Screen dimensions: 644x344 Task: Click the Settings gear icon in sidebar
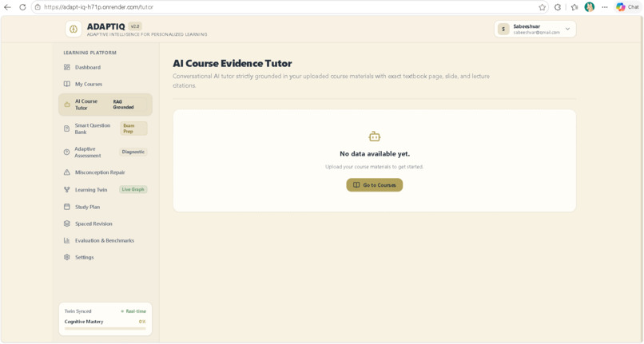tap(67, 257)
